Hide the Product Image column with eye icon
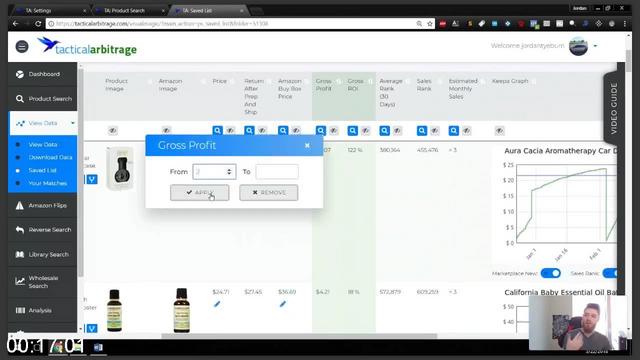The width and height of the screenshot is (640, 360). pyautogui.click(x=113, y=131)
